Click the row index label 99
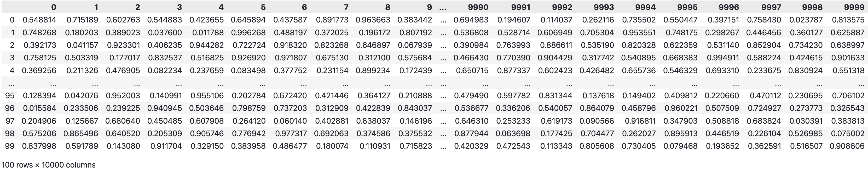Viewport: 868px width, 172px height. 10,146
